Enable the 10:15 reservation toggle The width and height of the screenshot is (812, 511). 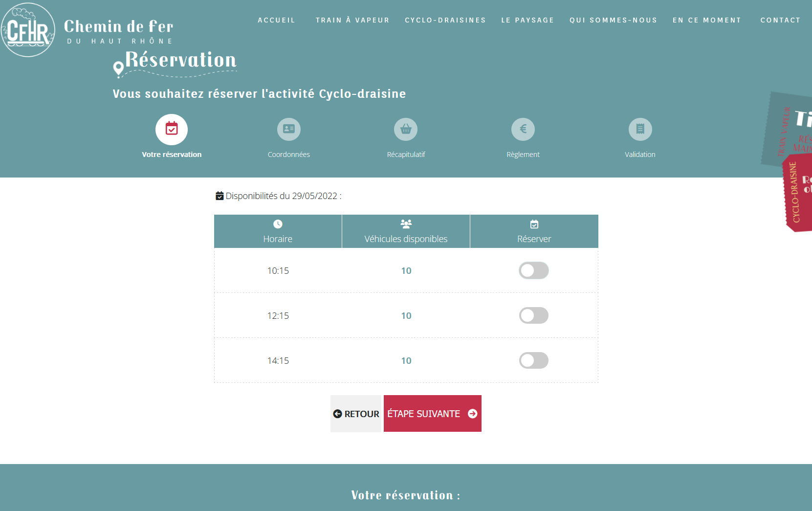[533, 270]
